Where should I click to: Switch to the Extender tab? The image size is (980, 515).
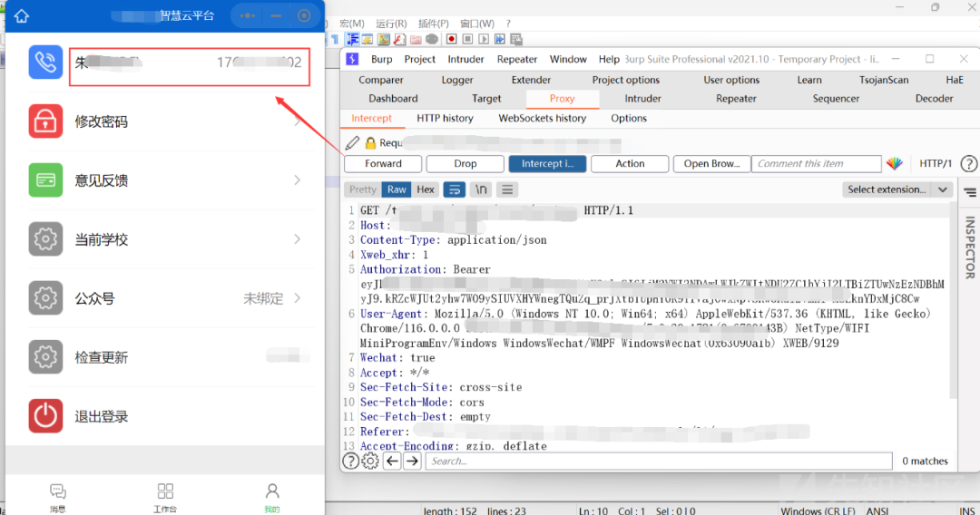point(531,80)
